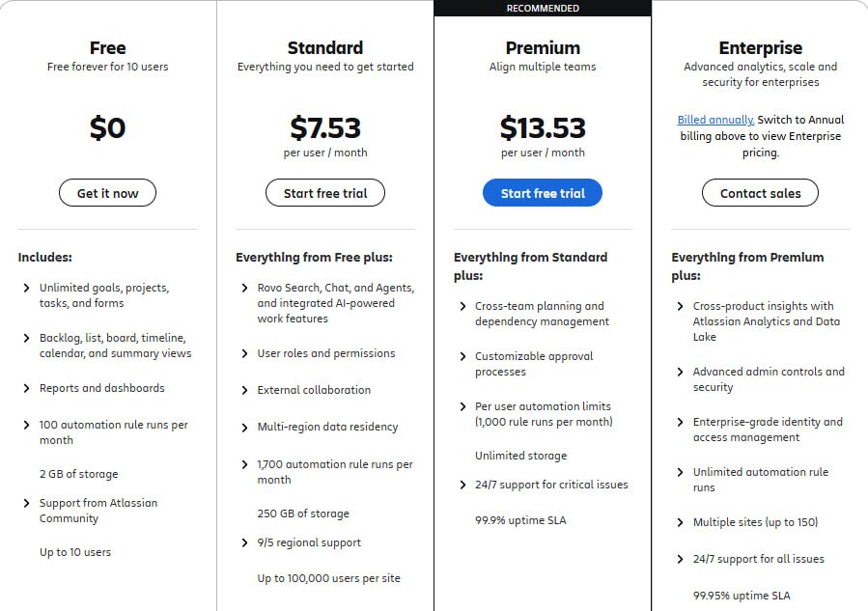Screen dimensions: 868x611
Task: Start free trial for Premium plan
Action: [542, 193]
